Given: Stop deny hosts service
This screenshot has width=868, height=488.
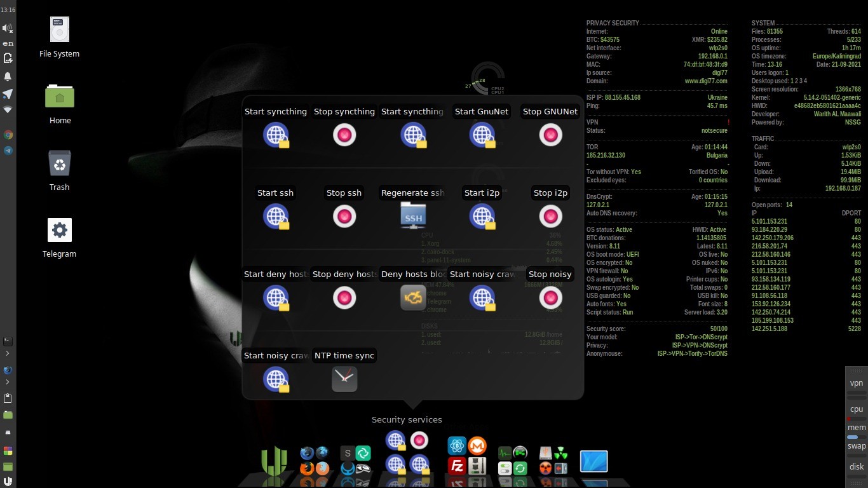Looking at the screenshot, I should pos(344,297).
